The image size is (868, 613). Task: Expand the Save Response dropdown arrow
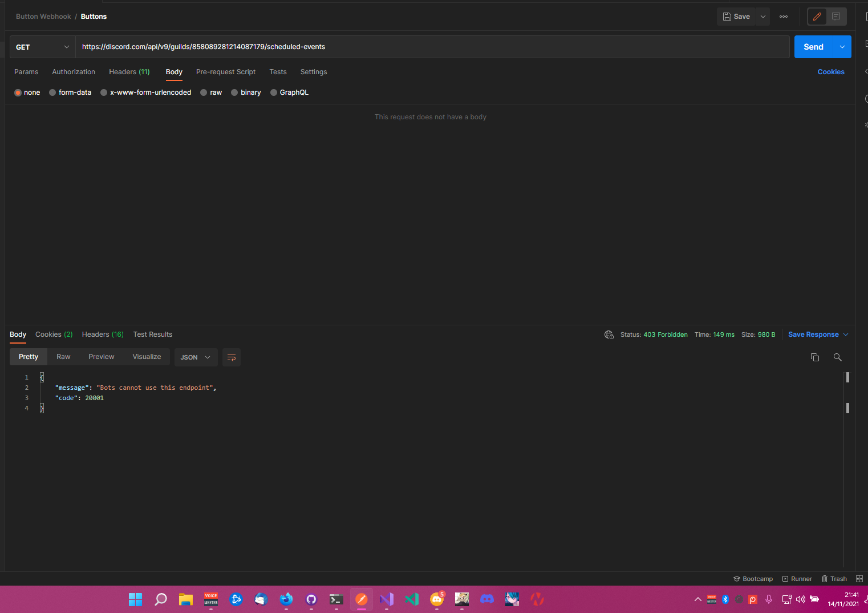[846, 334]
